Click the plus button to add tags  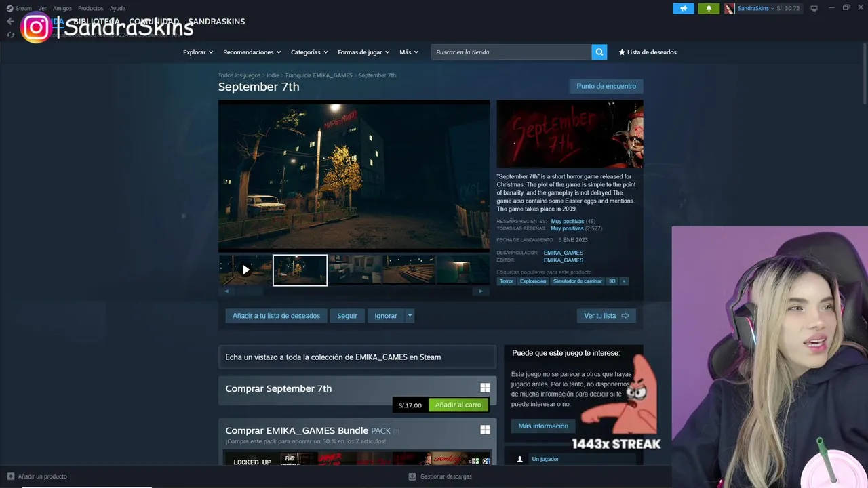click(624, 281)
